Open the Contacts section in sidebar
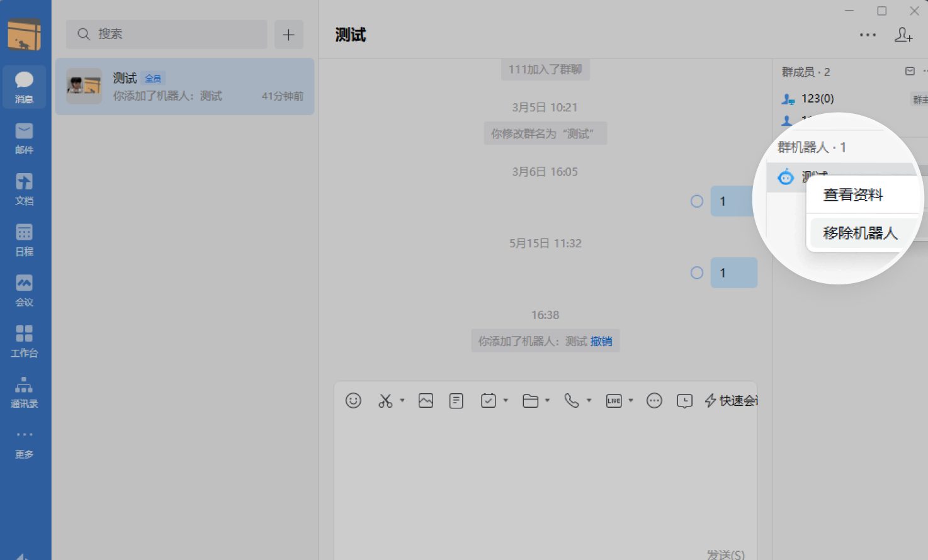Image resolution: width=928 pixels, height=560 pixels. [x=24, y=392]
